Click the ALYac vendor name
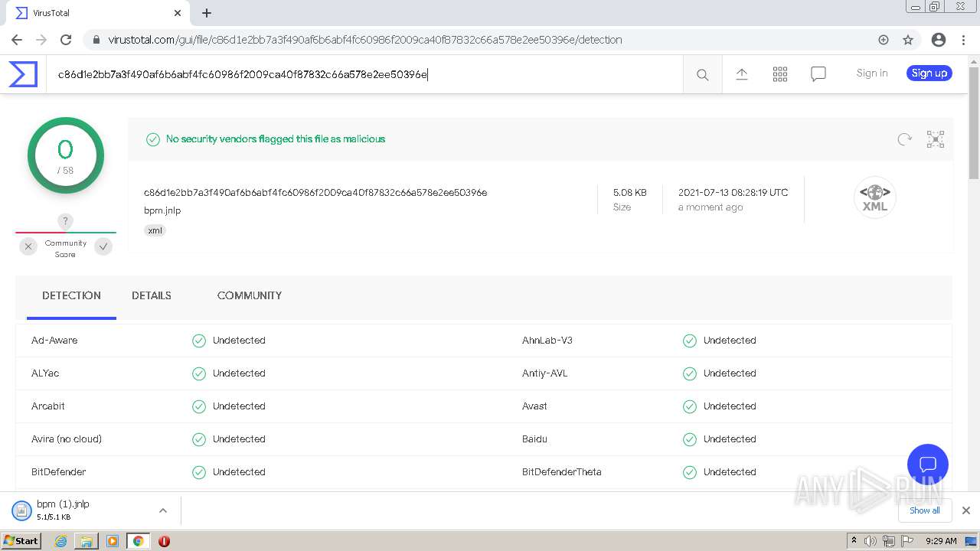 [x=45, y=373]
